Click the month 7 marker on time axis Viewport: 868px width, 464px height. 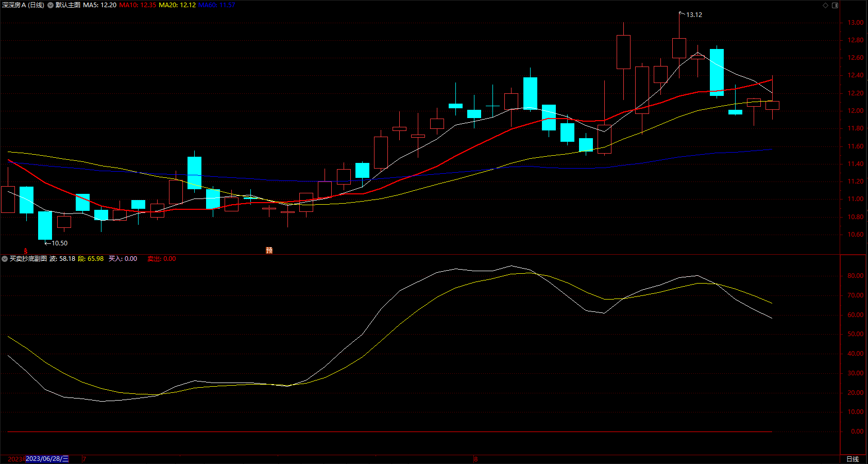(84, 459)
